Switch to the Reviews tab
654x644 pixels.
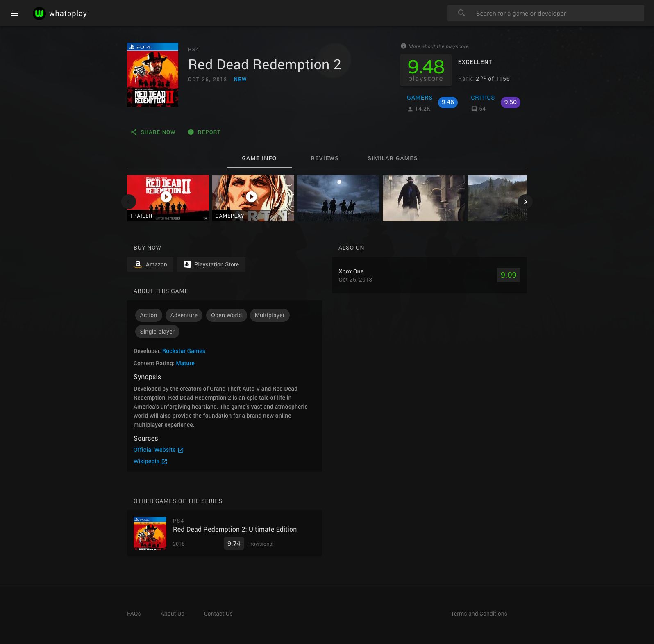click(x=325, y=158)
